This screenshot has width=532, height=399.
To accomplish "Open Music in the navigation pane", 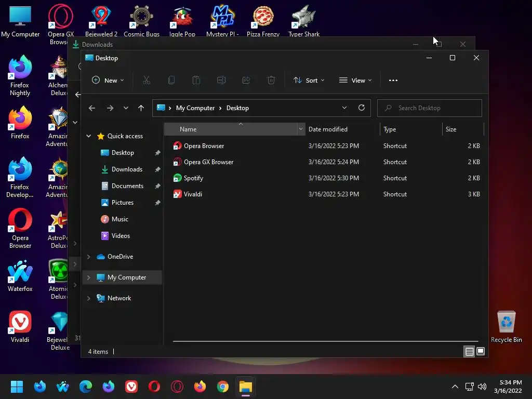I will tap(119, 219).
